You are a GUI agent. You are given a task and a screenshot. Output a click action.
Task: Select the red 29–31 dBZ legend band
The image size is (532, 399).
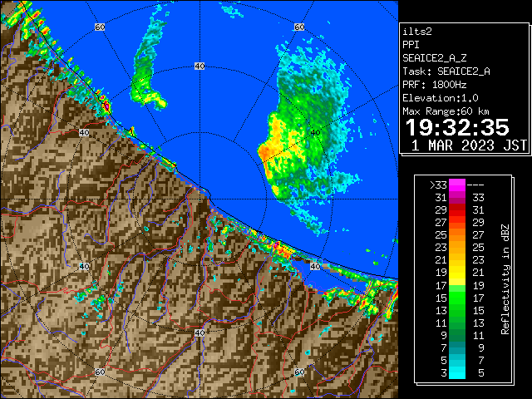tap(457, 210)
